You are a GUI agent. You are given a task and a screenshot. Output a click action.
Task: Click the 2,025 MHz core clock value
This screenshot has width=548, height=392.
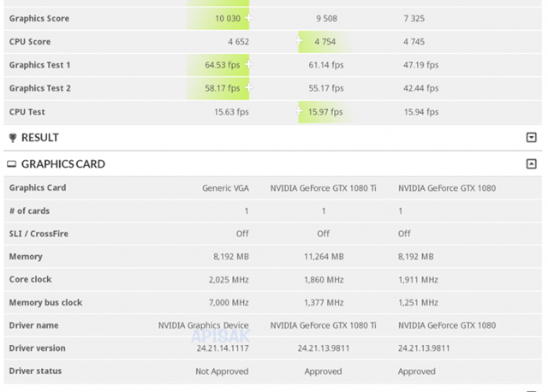(229, 280)
